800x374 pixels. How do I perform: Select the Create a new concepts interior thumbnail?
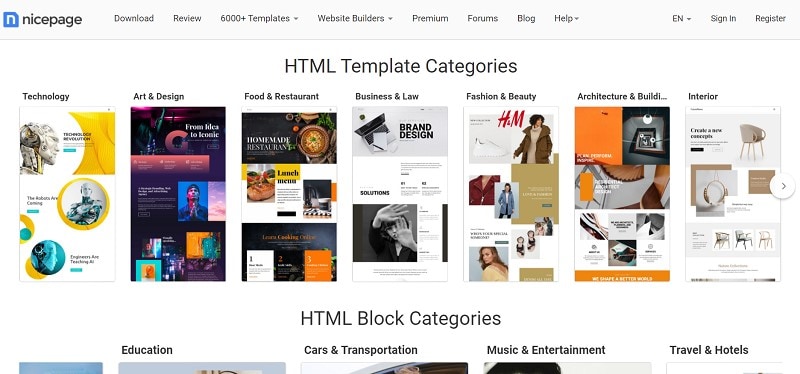point(733,194)
